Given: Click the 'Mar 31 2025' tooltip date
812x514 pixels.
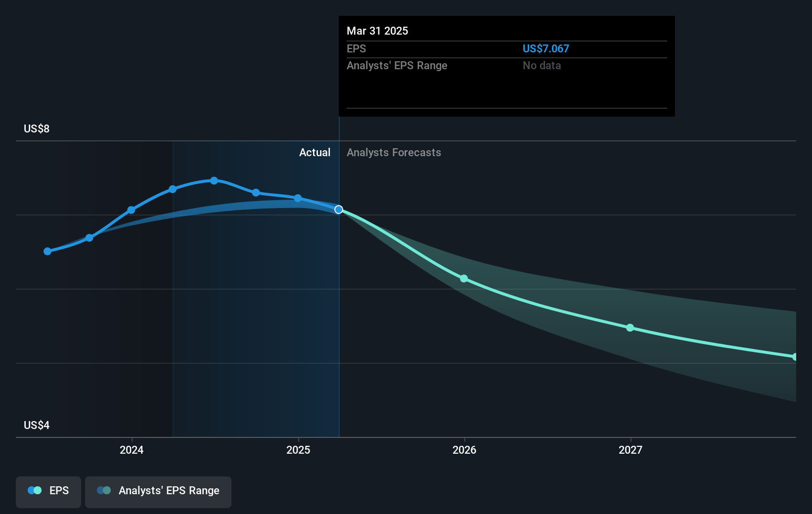Looking at the screenshot, I should [377, 31].
